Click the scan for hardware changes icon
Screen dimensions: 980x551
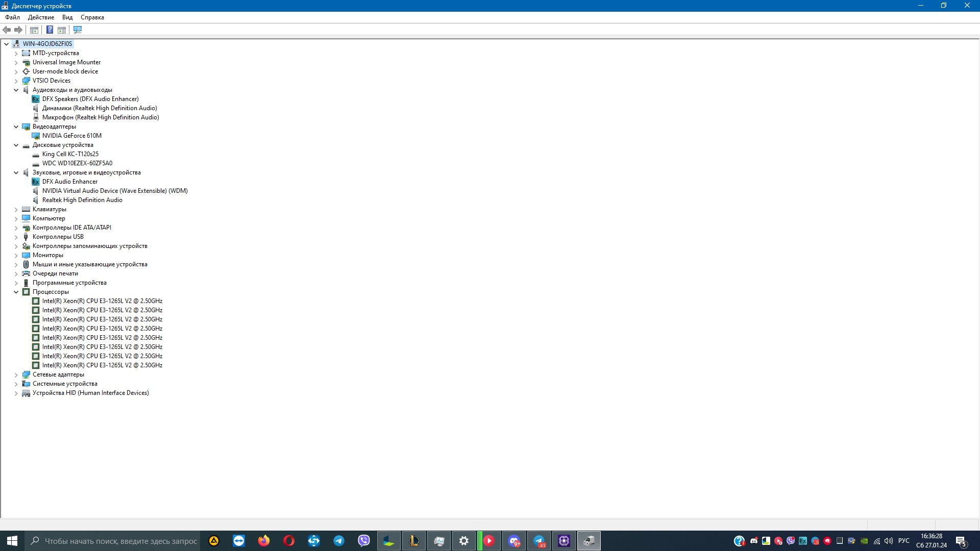(78, 30)
